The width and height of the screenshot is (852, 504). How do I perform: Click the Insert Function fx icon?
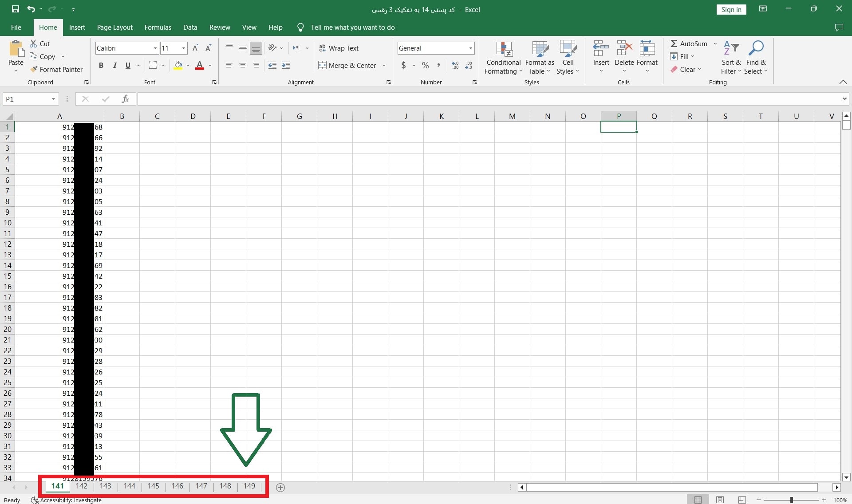(x=125, y=99)
